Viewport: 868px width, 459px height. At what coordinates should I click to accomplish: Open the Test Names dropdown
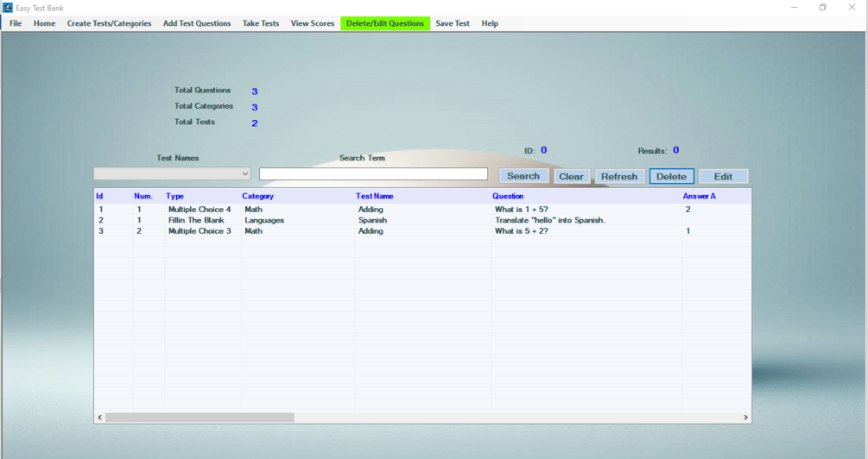pos(172,173)
